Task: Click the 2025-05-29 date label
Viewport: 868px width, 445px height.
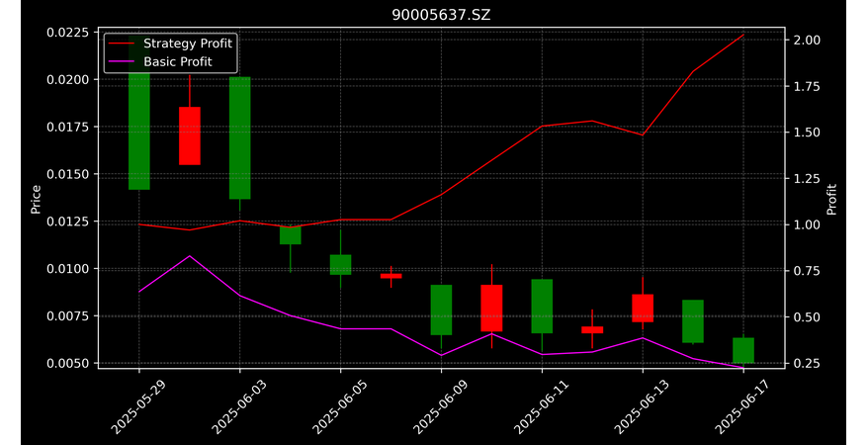Action: [x=138, y=406]
